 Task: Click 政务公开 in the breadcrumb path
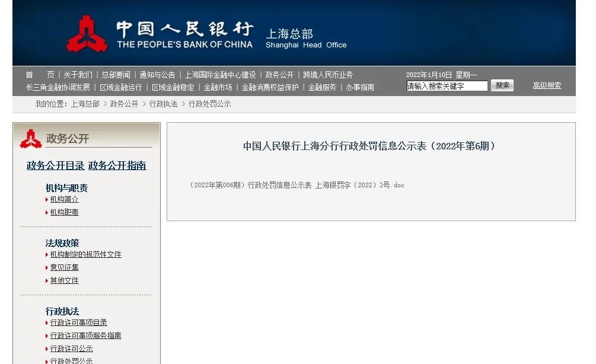pos(125,104)
